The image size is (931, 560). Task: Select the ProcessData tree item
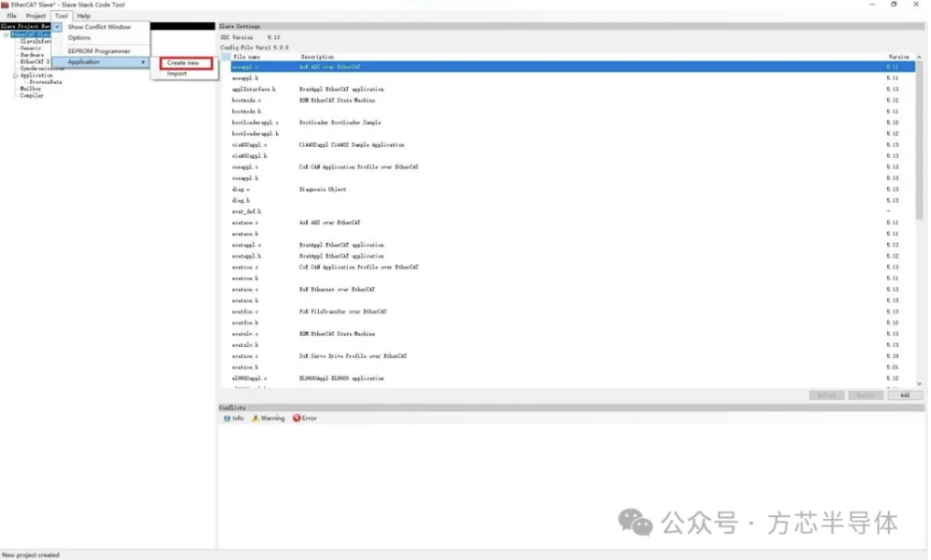coord(46,82)
